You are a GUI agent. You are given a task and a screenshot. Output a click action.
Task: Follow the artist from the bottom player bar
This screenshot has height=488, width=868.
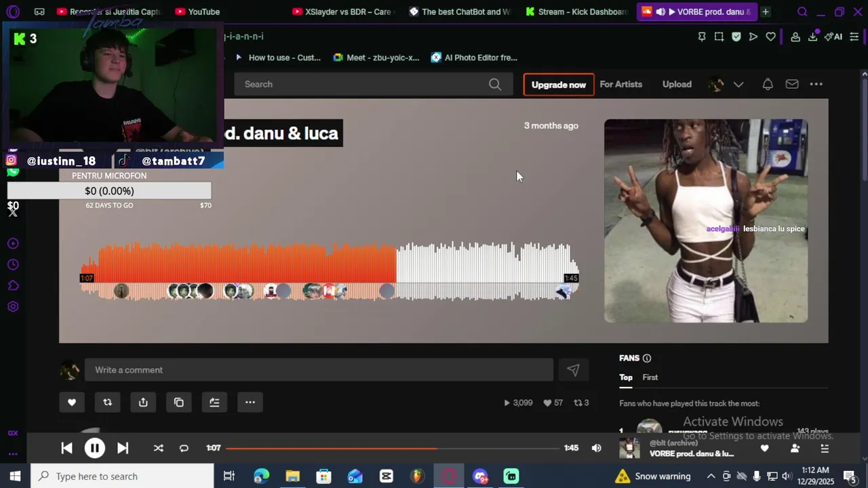tap(795, 449)
